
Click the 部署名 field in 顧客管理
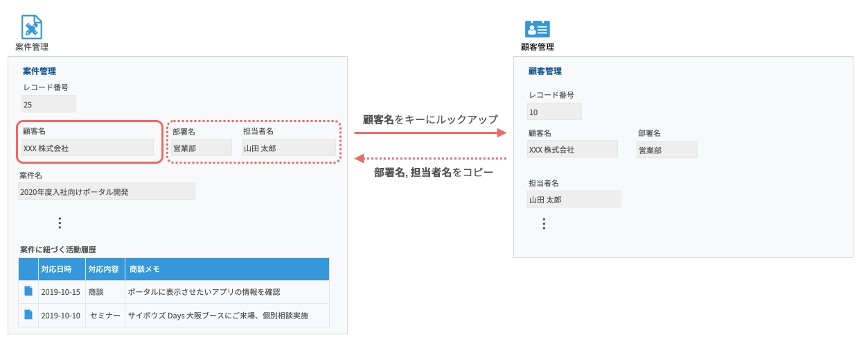tap(667, 149)
